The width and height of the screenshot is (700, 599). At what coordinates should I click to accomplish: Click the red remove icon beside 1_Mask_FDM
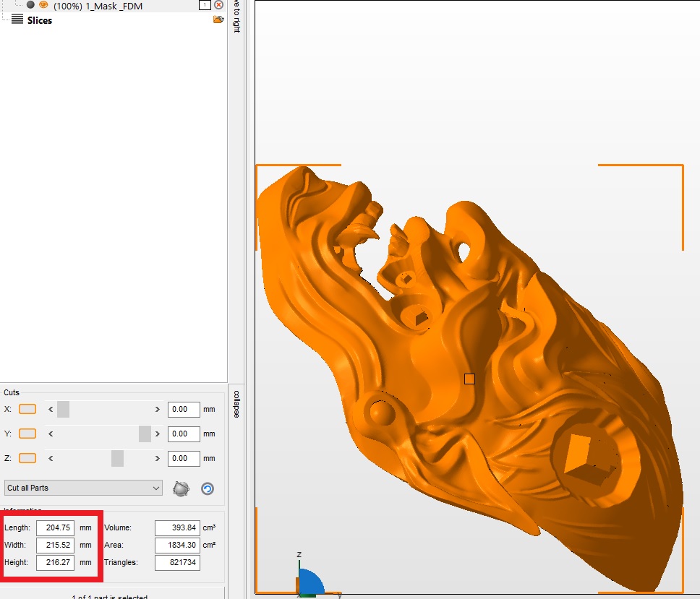tap(218, 5)
